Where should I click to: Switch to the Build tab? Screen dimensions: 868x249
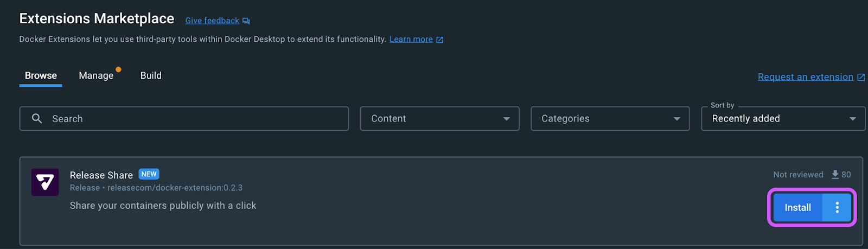[151, 75]
